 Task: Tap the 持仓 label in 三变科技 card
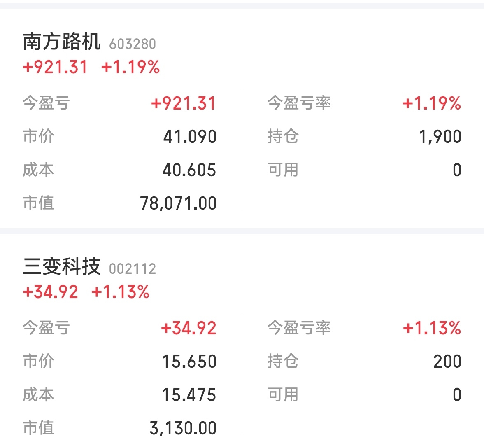tap(283, 362)
